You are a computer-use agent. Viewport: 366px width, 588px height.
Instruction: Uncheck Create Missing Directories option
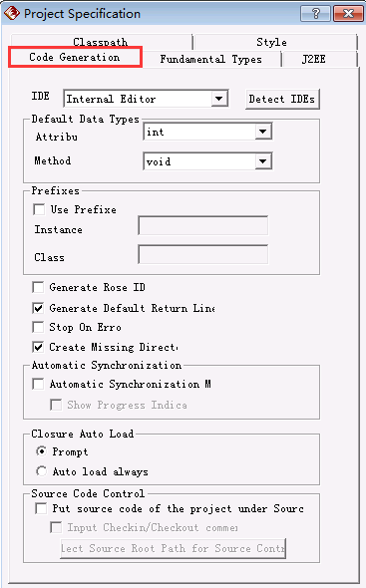pyautogui.click(x=38, y=347)
